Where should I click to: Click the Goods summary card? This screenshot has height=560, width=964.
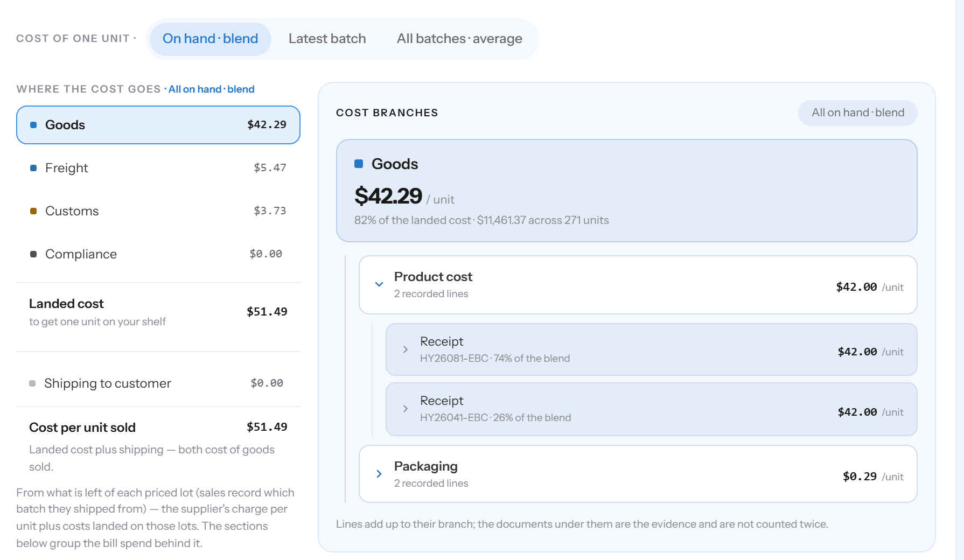[x=626, y=191]
